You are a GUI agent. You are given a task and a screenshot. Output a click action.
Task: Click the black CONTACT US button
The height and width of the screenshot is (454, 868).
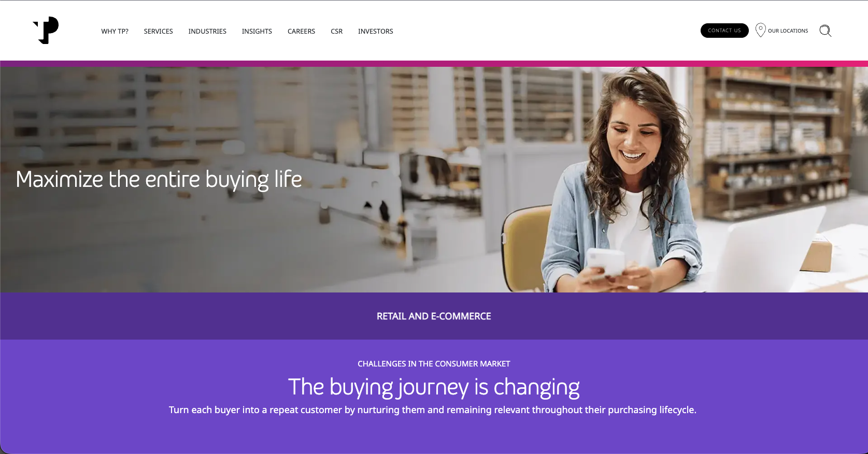click(724, 31)
